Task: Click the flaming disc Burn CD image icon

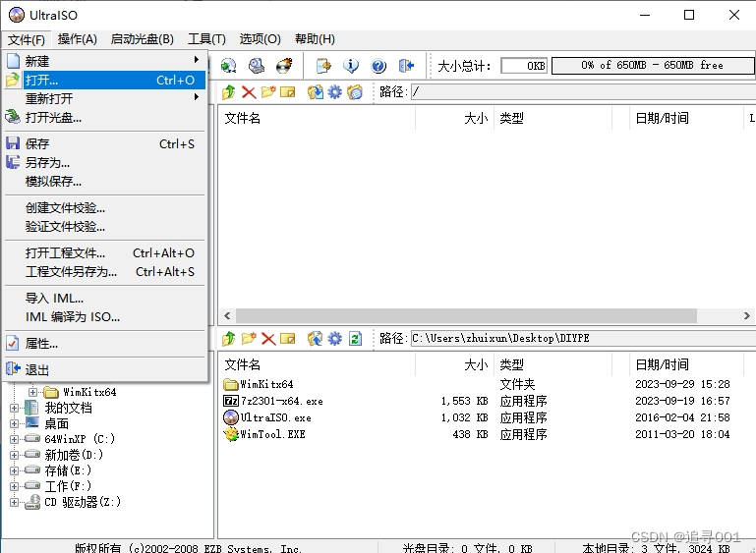Action: (x=284, y=66)
